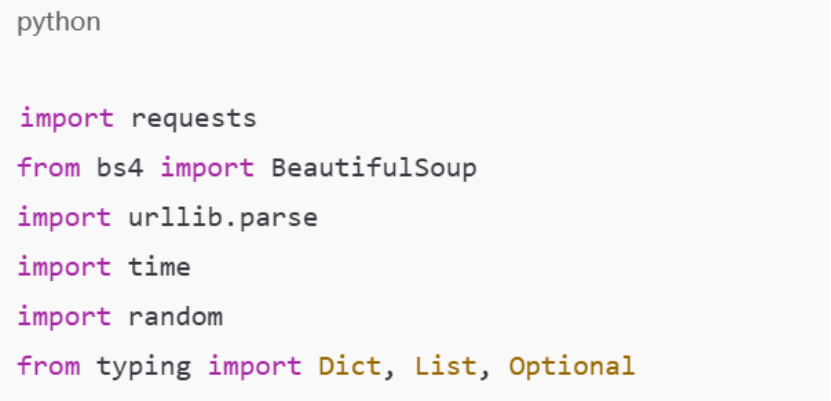Place cursor on urllib.parse
The image size is (831, 401).
pyautogui.click(x=222, y=217)
